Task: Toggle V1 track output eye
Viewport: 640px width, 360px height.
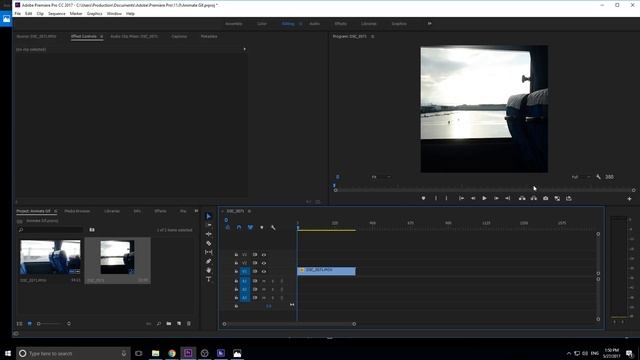Action: tap(264, 271)
